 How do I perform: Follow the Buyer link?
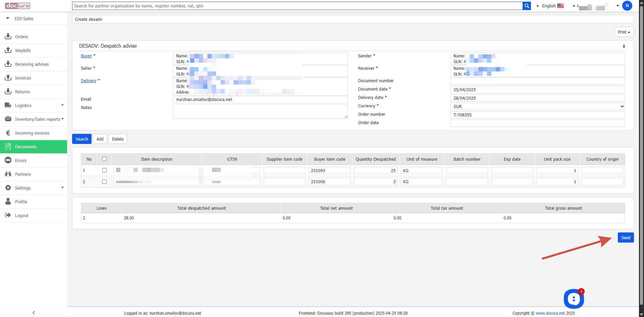click(x=86, y=56)
